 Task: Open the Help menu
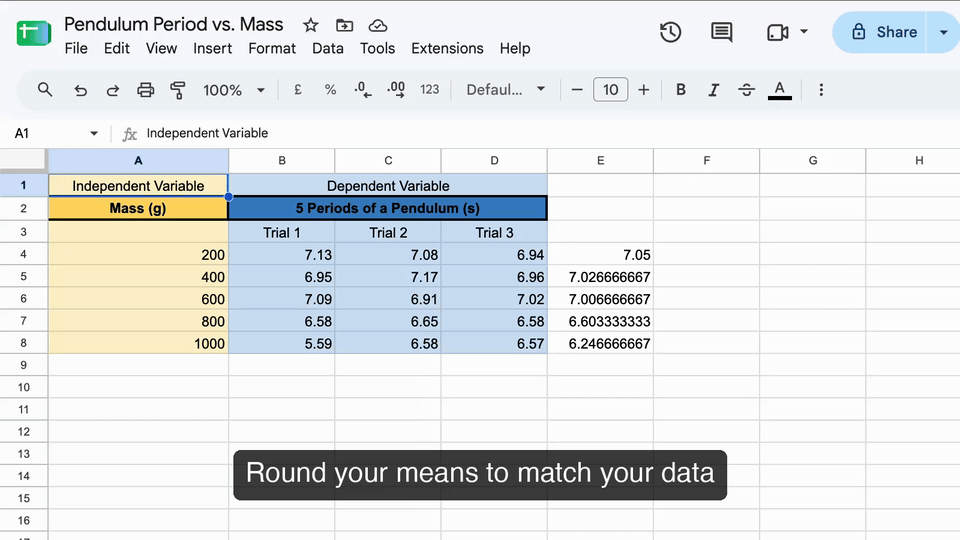point(515,48)
